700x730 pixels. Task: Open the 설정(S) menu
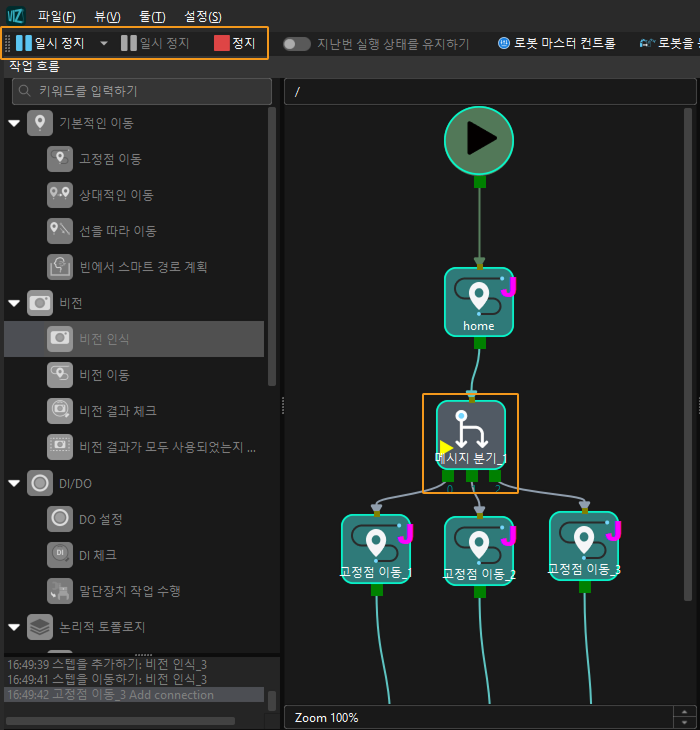click(x=203, y=17)
